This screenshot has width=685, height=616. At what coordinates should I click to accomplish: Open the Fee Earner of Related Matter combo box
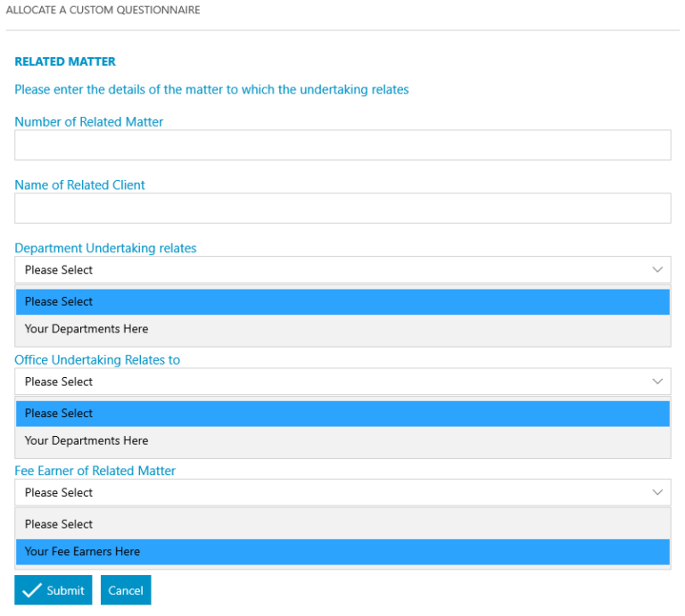pos(342,492)
